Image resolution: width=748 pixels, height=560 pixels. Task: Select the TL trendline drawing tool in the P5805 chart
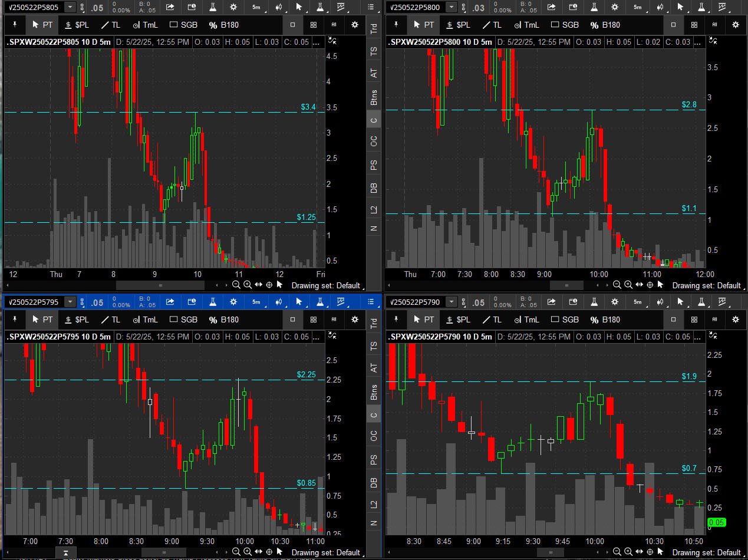pyautogui.click(x=110, y=25)
